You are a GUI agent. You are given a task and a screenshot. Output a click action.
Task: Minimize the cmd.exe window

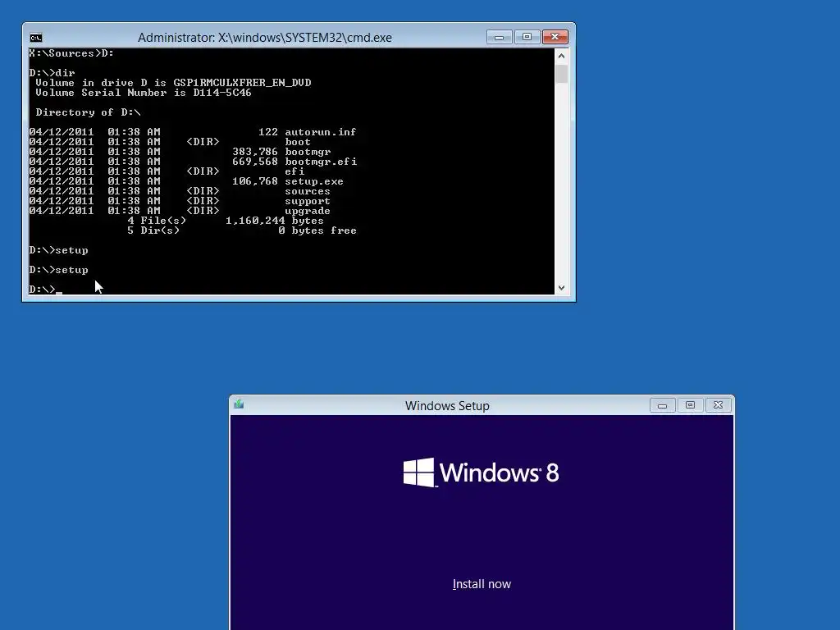500,37
